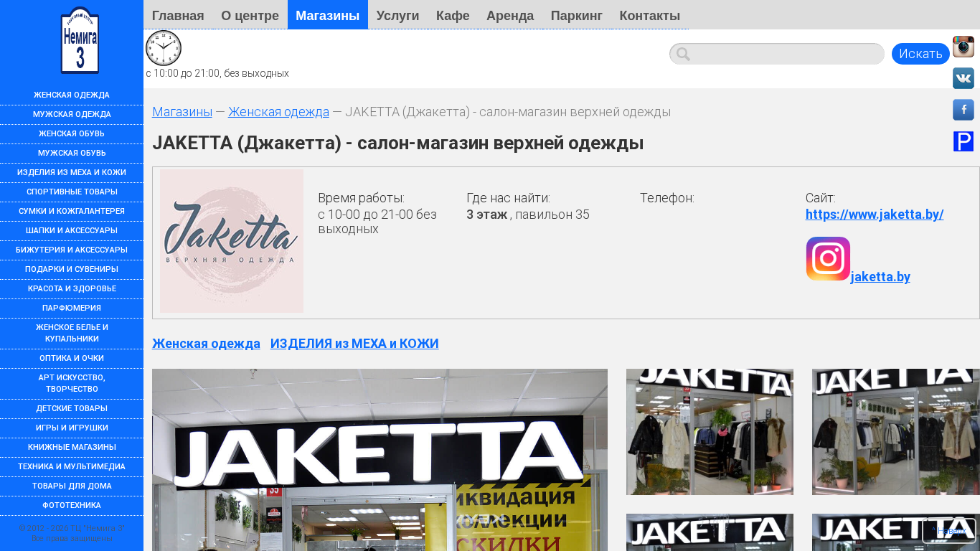980x551 pixels.
Task: Open СПОРТИВНЫЕ ТОВАРЫ category in sidebar
Action: pos(72,192)
